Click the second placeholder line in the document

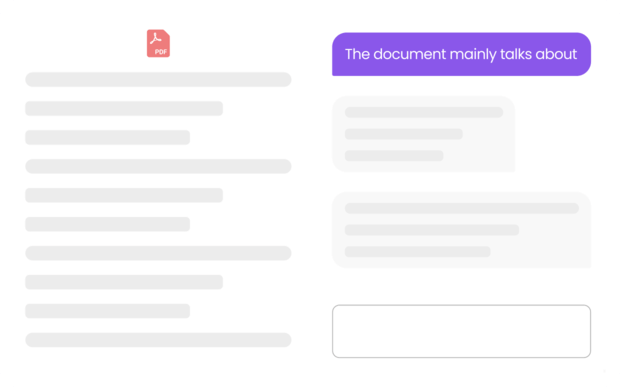tap(124, 108)
